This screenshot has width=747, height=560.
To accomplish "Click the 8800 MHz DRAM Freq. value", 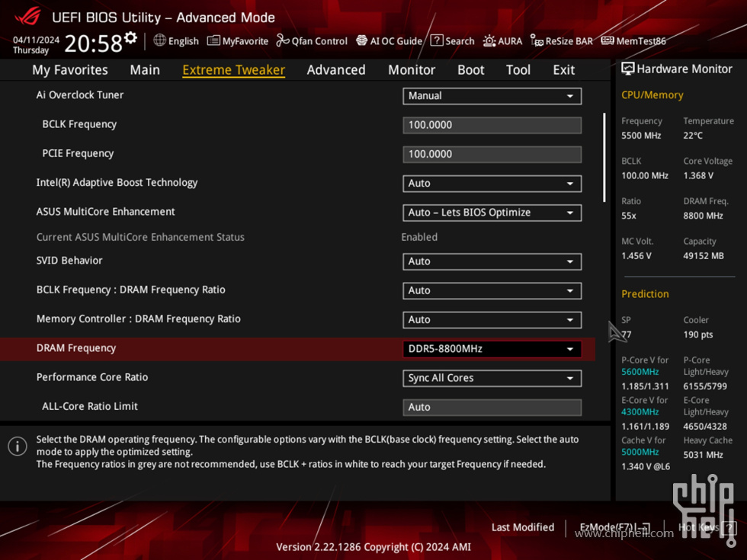I will pyautogui.click(x=703, y=216).
